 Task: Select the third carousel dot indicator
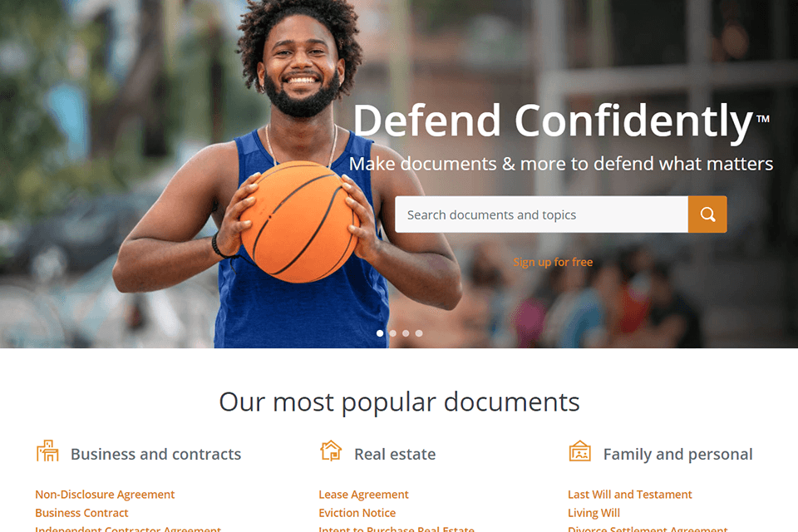pos(406,333)
